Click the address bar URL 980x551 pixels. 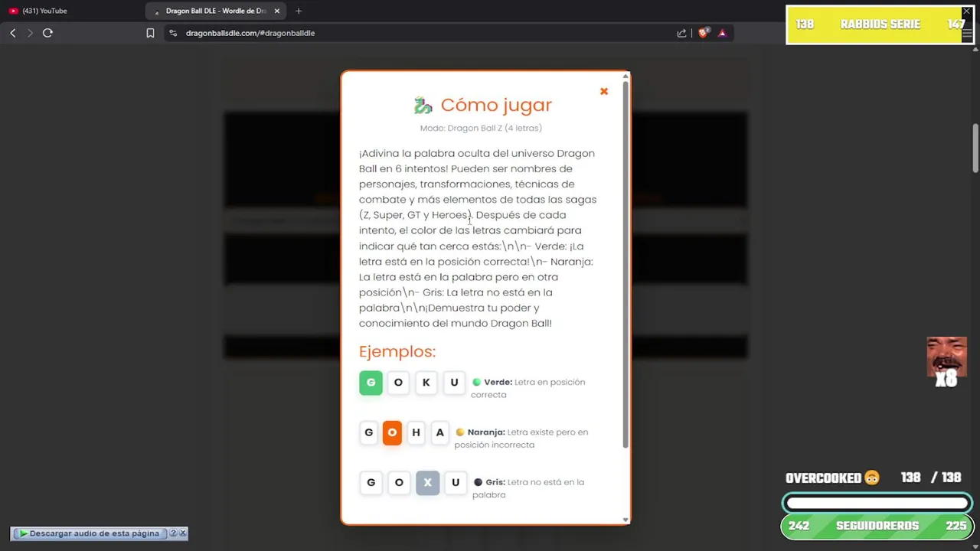(250, 33)
